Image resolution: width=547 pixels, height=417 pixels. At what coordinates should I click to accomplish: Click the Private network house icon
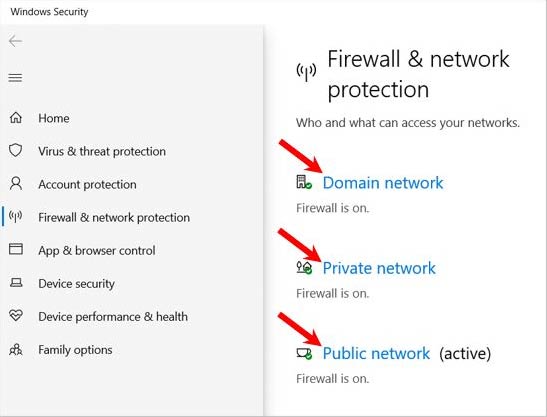pos(304,267)
